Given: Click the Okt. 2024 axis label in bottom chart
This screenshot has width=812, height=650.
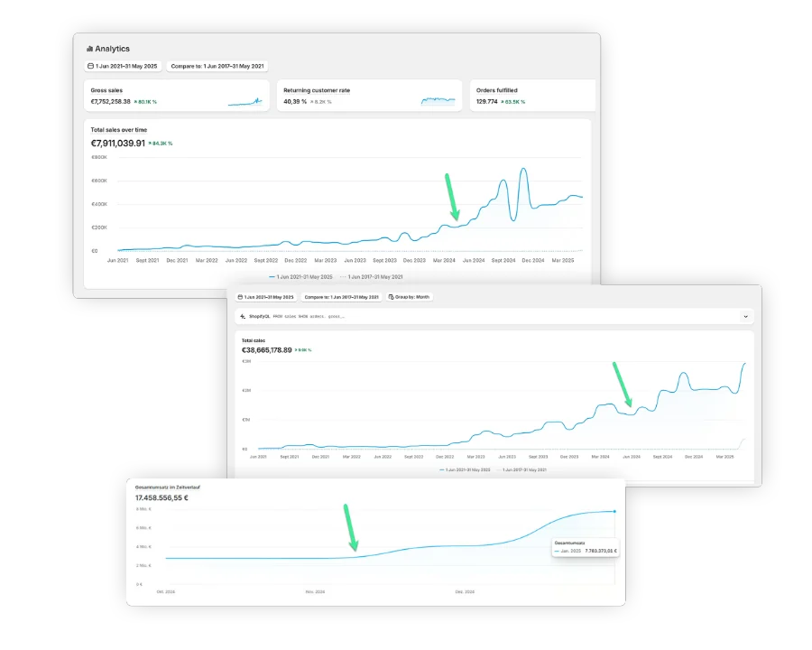Looking at the screenshot, I should [x=166, y=592].
